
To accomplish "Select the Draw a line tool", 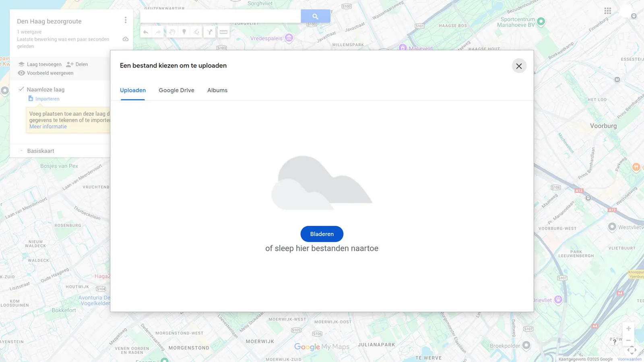I will tap(196, 32).
